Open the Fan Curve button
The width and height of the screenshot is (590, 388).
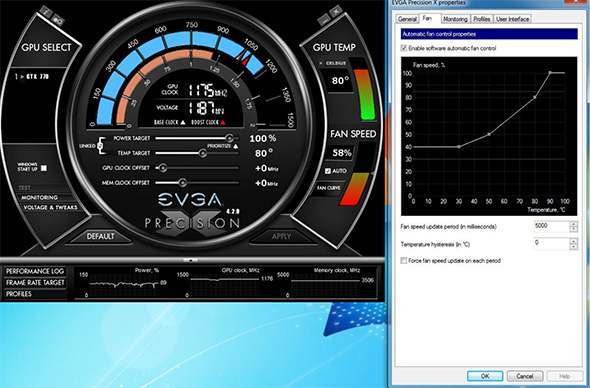(x=328, y=188)
